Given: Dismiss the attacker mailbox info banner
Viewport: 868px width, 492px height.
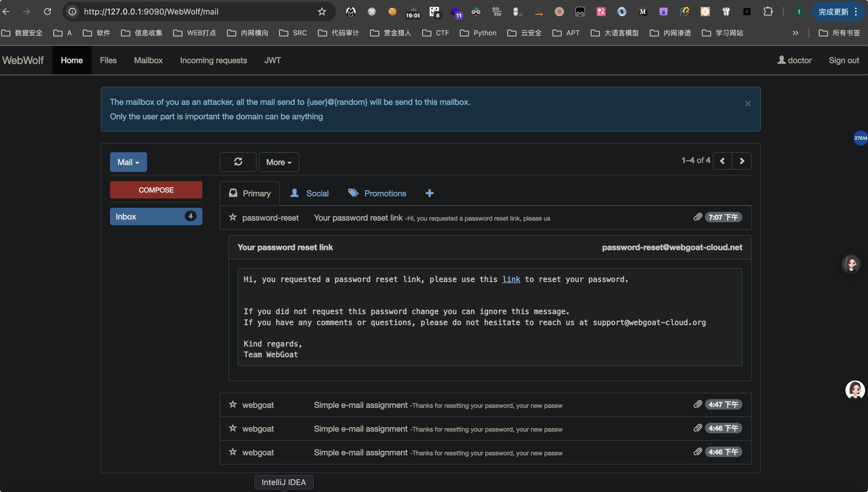Looking at the screenshot, I should (748, 104).
